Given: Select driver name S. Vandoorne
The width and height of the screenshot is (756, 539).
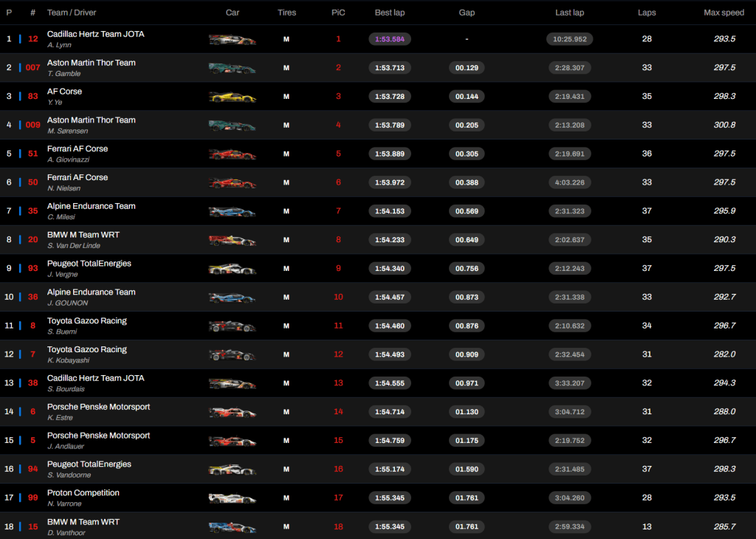Looking at the screenshot, I should [69, 476].
